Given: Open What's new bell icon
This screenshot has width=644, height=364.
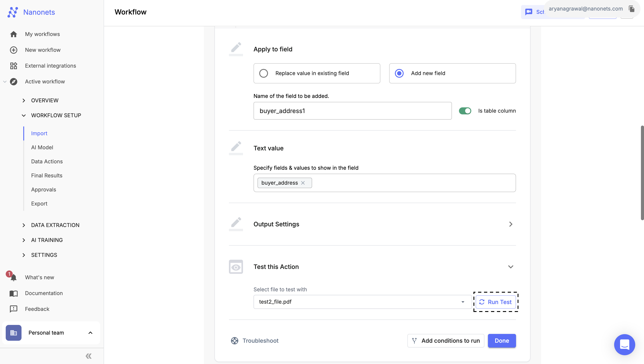Looking at the screenshot, I should tap(14, 277).
